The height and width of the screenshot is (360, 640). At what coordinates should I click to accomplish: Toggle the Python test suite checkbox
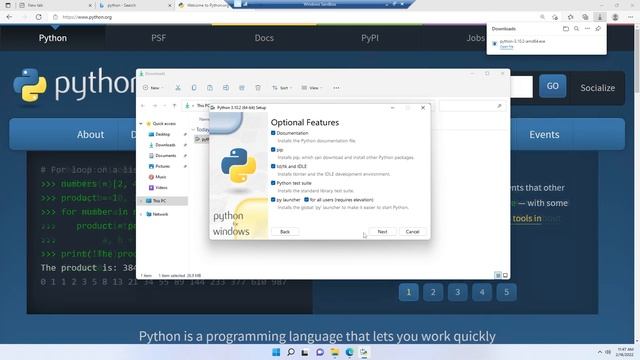tap(273, 183)
